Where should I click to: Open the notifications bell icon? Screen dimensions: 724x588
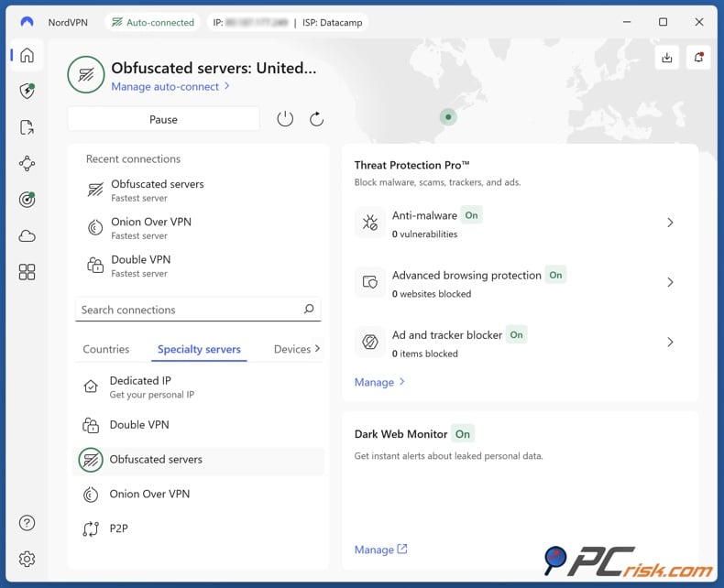click(698, 58)
